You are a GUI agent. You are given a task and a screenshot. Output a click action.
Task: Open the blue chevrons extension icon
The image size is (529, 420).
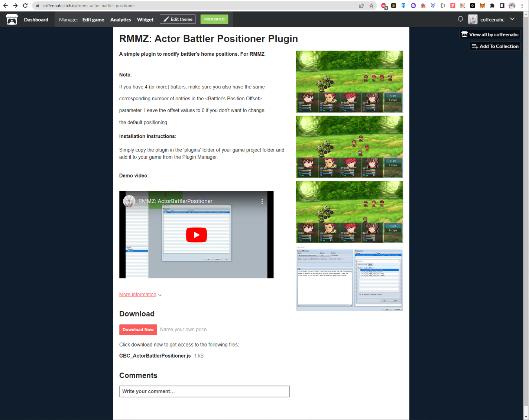[x=433, y=6]
